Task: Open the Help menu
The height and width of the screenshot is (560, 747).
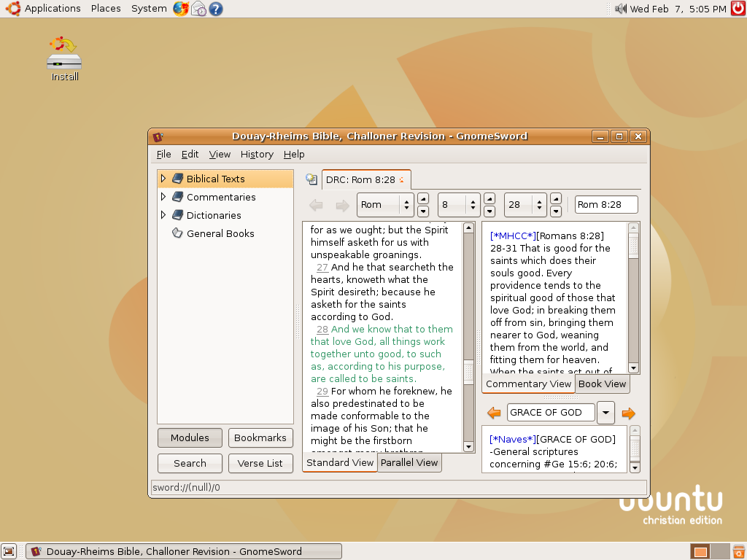Action: click(x=294, y=155)
